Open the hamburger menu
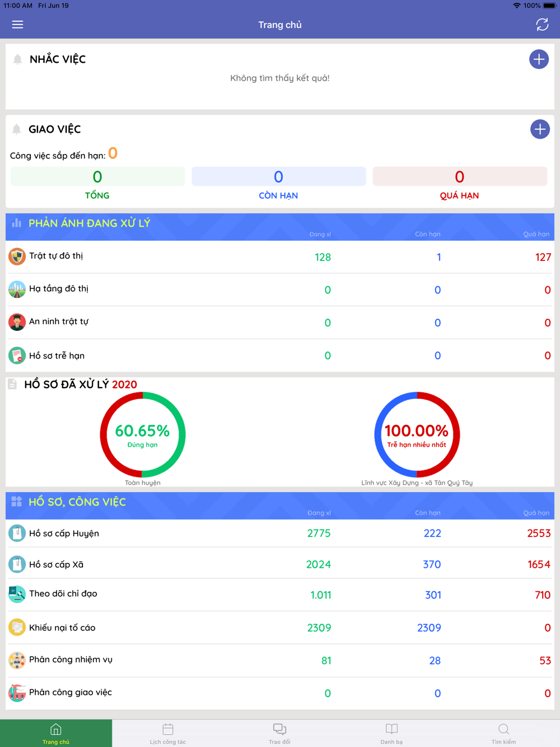The height and width of the screenshot is (747, 560). tap(17, 25)
